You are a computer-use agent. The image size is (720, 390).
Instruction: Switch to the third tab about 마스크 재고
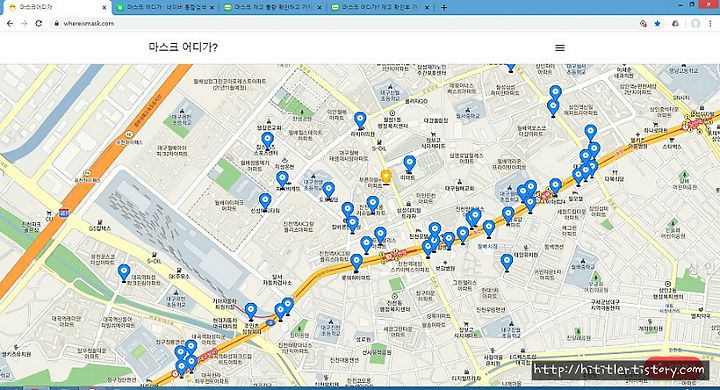(x=274, y=7)
